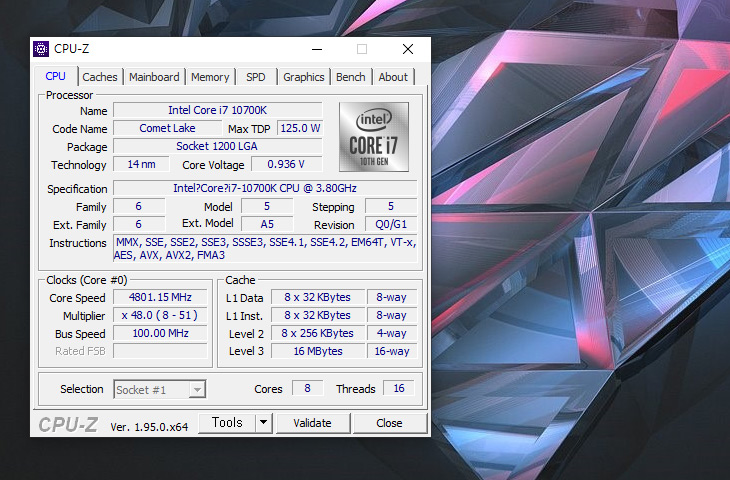Click the Max TDP value '125.0 W'

click(300, 128)
